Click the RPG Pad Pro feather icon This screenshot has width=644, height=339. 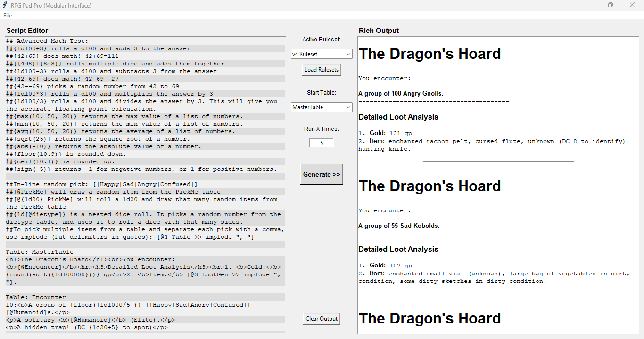(4, 5)
